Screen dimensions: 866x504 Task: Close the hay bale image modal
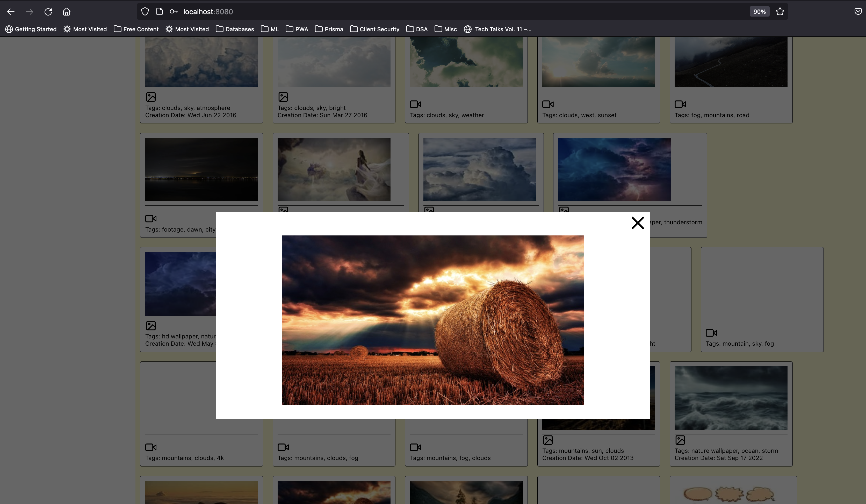pos(638,223)
